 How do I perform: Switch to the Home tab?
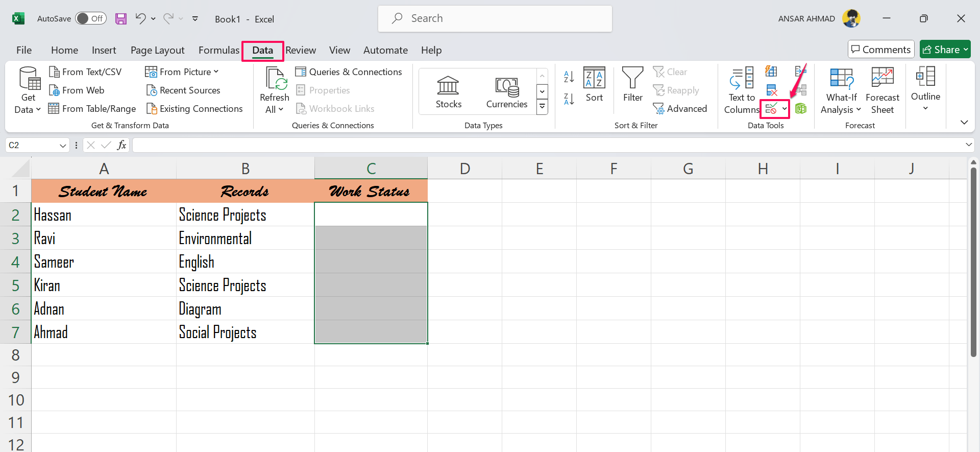(x=64, y=50)
